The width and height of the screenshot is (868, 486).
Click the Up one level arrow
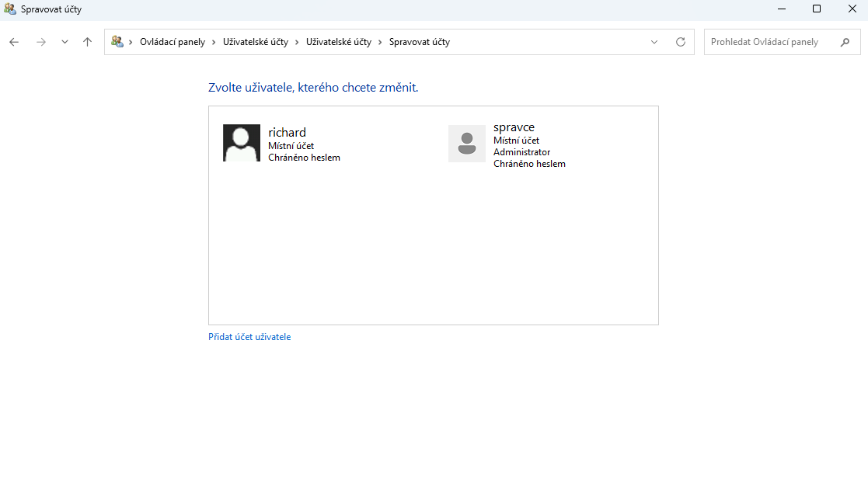click(87, 42)
